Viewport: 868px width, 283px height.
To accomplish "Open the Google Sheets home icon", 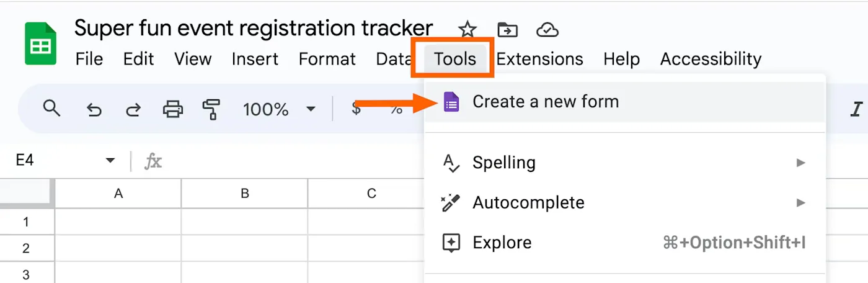I will click(41, 43).
